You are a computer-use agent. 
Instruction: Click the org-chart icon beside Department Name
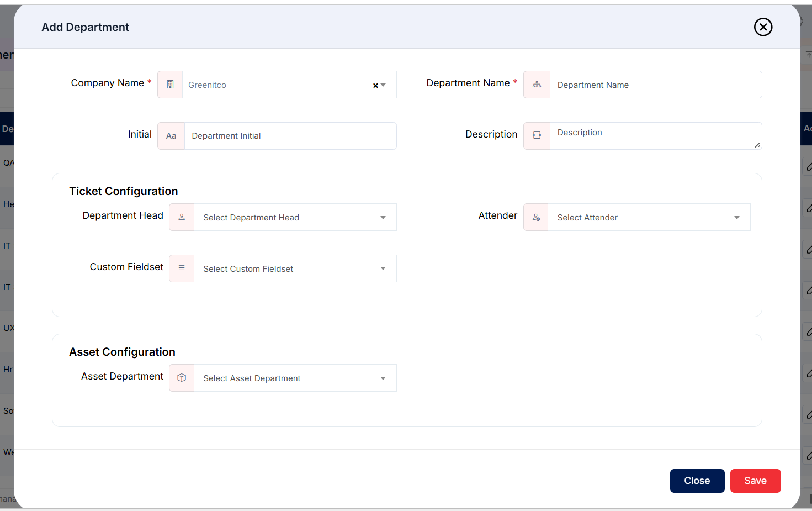pos(537,85)
